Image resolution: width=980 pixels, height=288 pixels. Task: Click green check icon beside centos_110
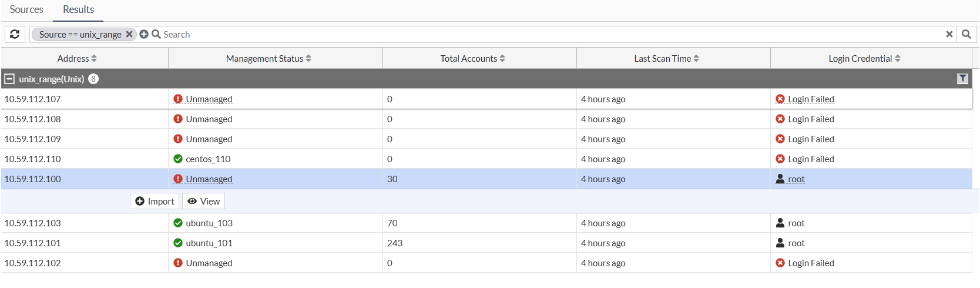coord(178,159)
